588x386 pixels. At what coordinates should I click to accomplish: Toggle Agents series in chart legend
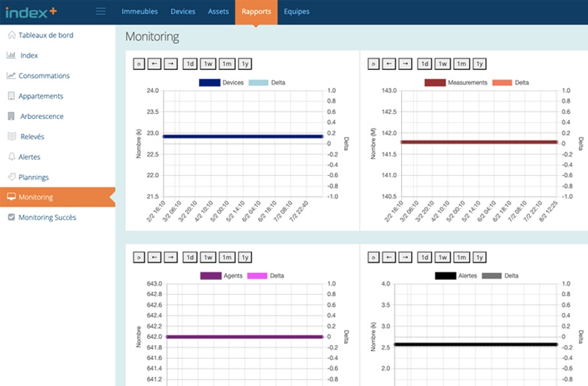tap(211, 276)
